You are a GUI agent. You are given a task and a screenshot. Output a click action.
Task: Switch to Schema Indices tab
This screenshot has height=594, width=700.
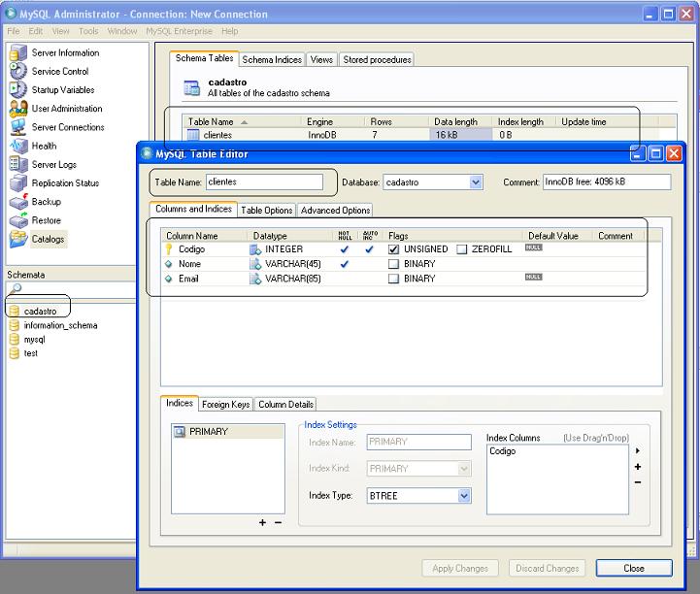click(x=272, y=59)
